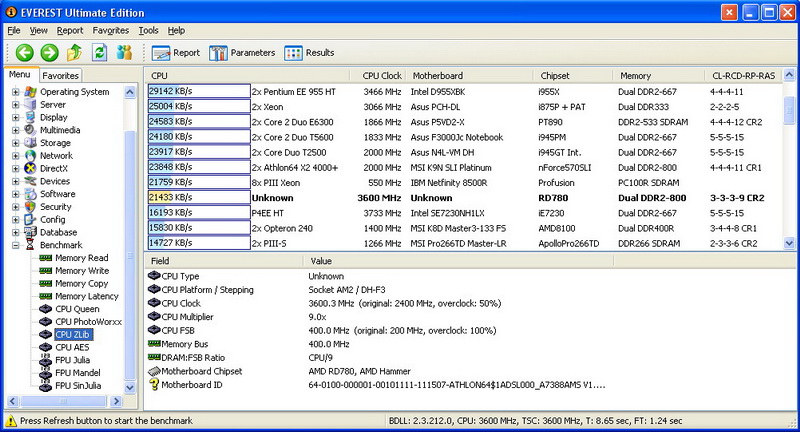Click the Memory Read RAM icon

tap(45, 258)
